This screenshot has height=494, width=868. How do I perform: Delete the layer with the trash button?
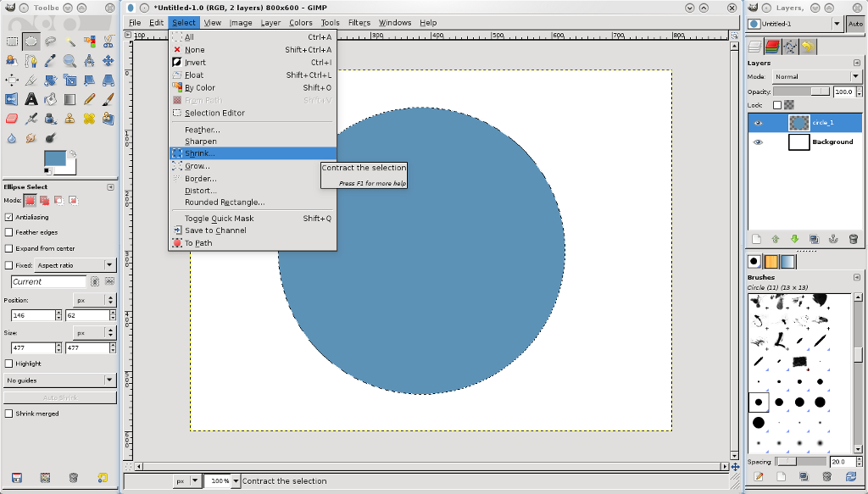pyautogui.click(x=853, y=239)
